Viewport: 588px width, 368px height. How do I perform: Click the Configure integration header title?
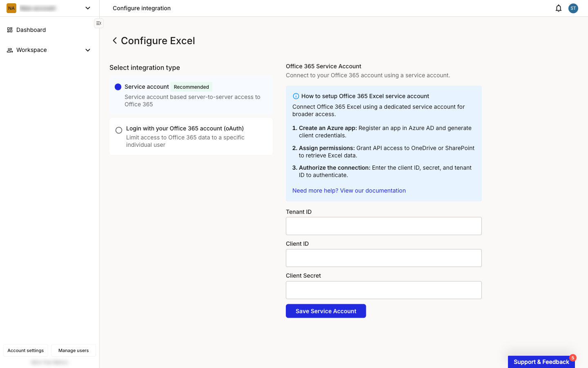click(142, 8)
